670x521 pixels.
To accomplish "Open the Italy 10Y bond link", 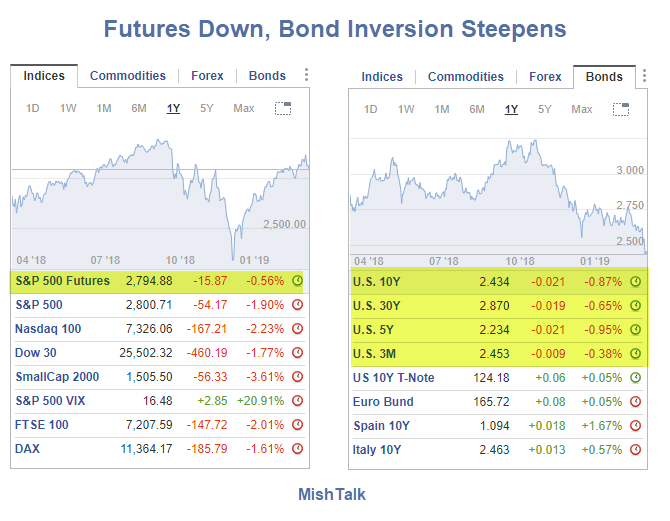I will [376, 449].
